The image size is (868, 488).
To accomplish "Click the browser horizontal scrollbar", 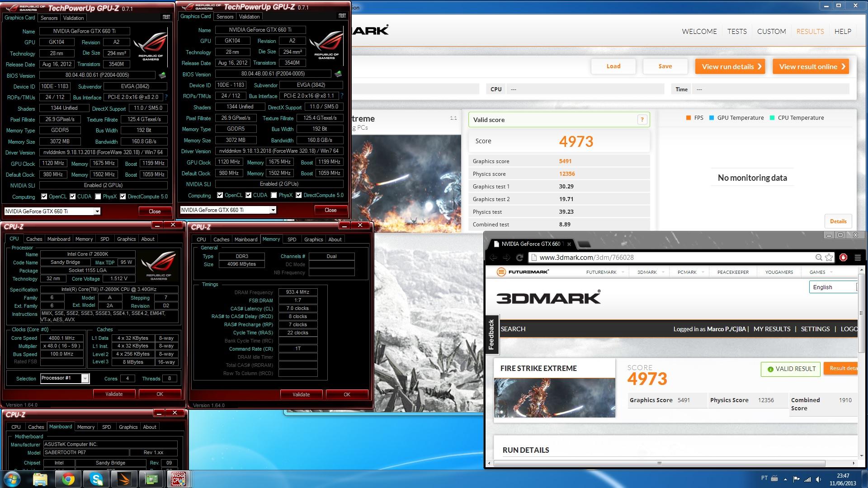I will tap(660, 463).
